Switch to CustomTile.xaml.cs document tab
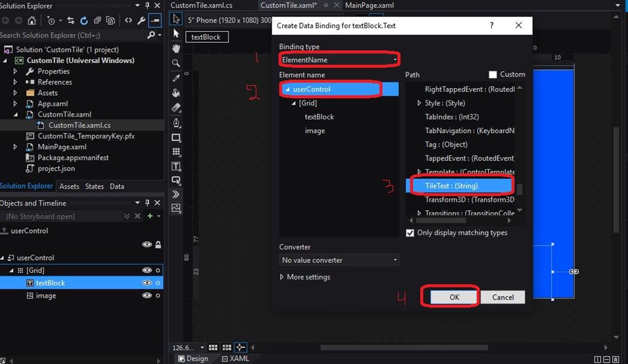This screenshot has width=628, height=364. pos(201,5)
